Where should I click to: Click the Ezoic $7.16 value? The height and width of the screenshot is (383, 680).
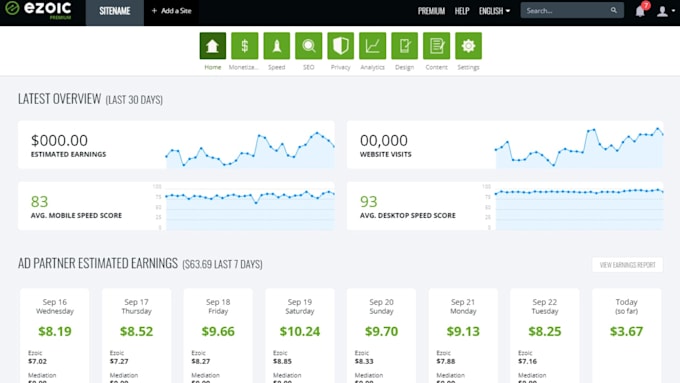click(527, 361)
